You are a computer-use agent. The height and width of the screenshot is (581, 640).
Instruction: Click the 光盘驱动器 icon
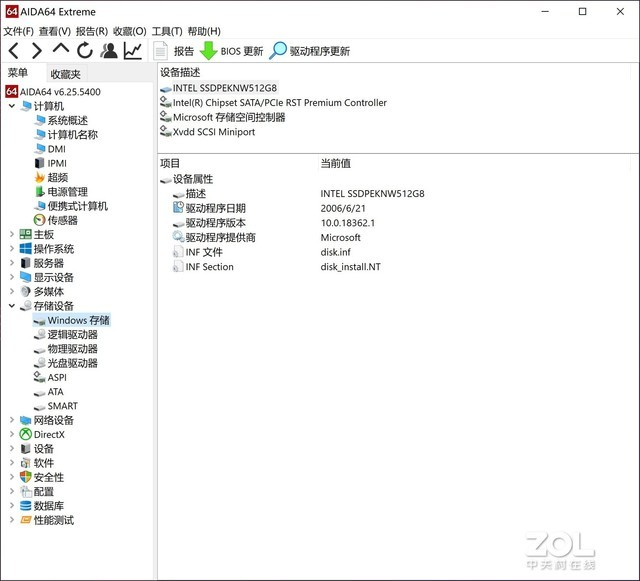tap(40, 363)
